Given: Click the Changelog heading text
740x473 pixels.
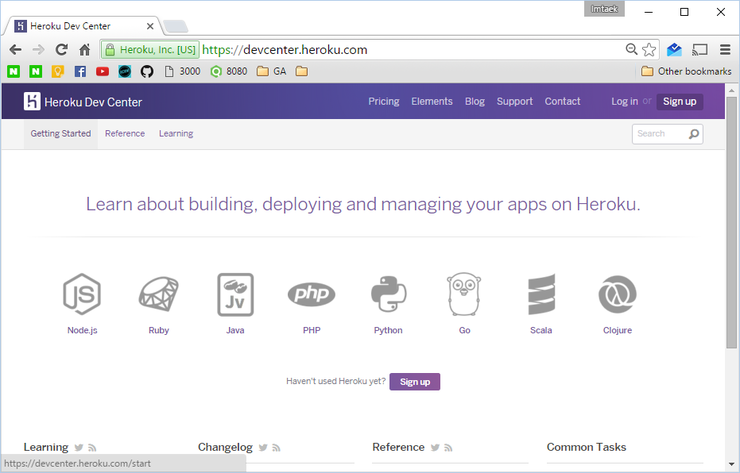Looking at the screenshot, I should pos(225,447).
